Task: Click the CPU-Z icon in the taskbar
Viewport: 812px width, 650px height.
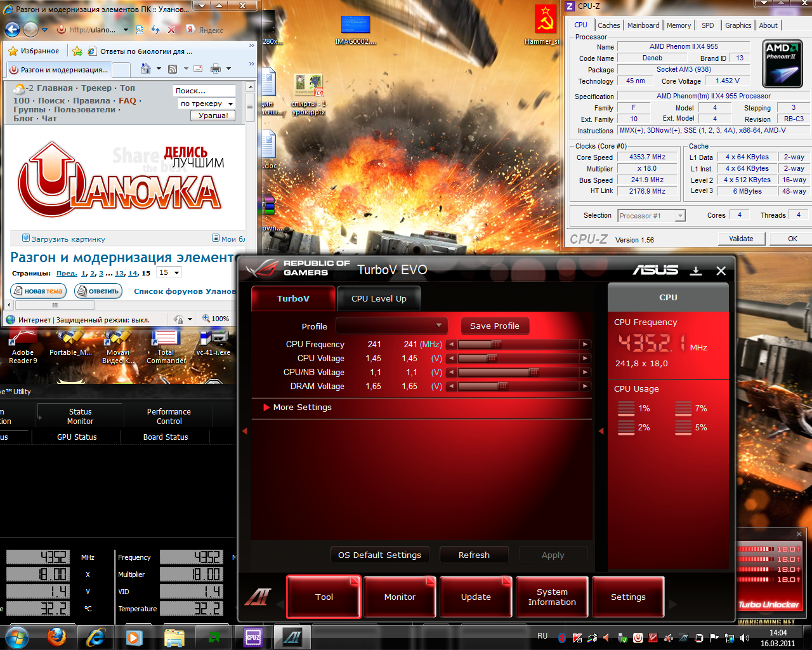Action: click(x=253, y=637)
